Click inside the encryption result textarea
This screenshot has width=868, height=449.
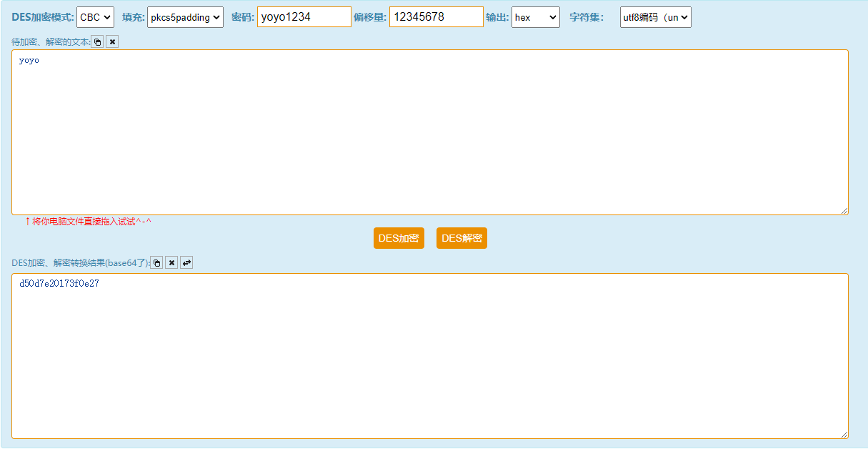[x=429, y=357]
